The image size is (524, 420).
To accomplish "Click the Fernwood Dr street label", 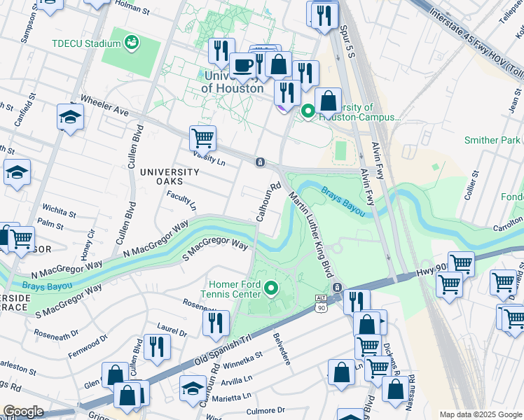I will [x=88, y=346].
